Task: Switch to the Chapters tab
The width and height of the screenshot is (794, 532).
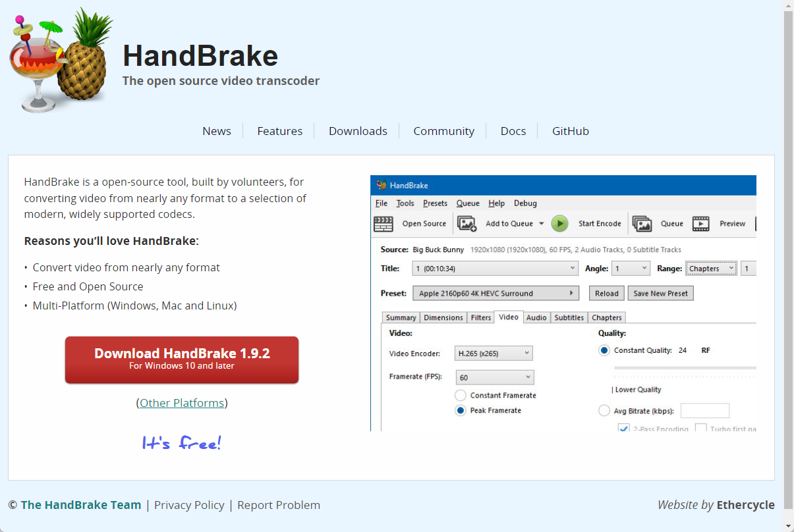Action: [x=607, y=317]
